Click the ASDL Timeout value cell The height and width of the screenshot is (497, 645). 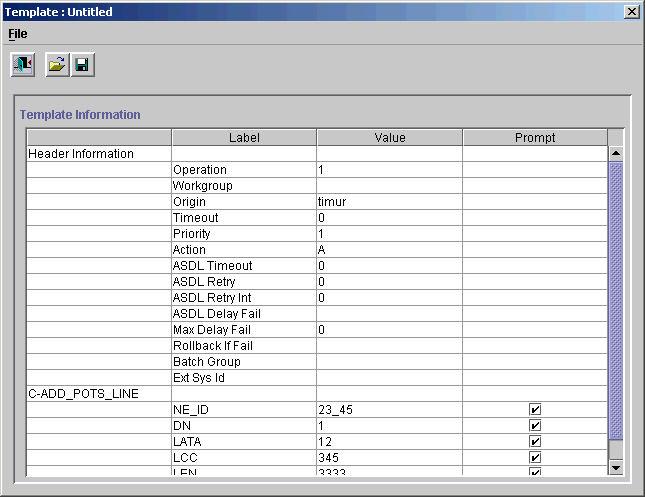point(390,266)
